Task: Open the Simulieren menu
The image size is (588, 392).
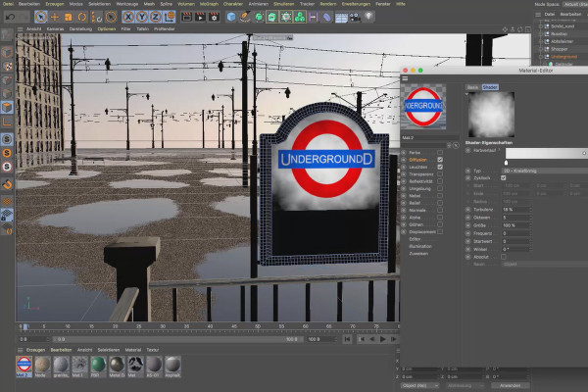Action: (x=283, y=4)
